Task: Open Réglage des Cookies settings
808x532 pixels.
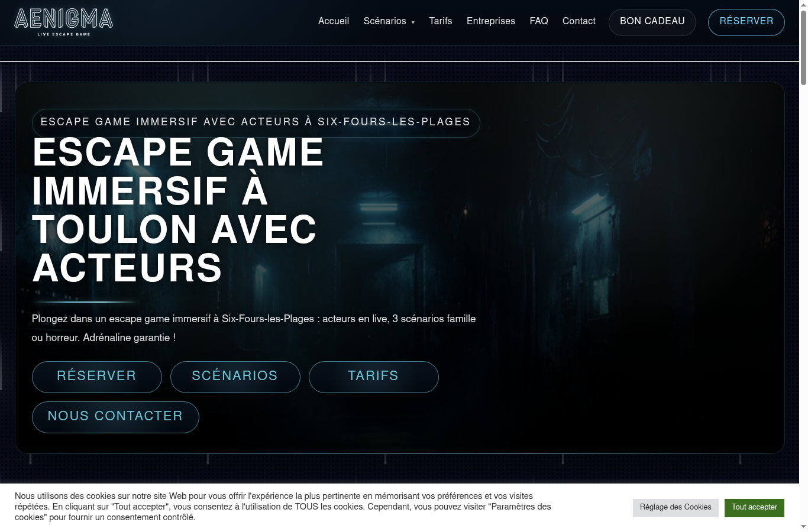Action: click(676, 507)
